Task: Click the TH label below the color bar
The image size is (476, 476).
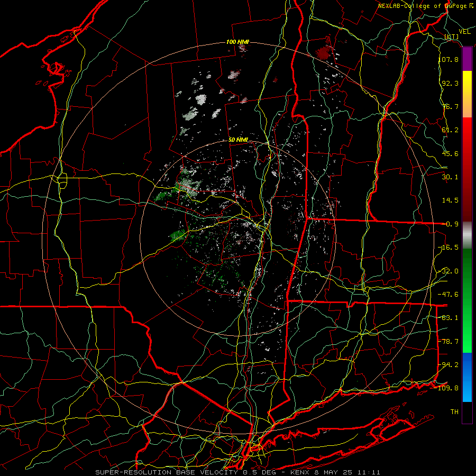Action: [454, 412]
